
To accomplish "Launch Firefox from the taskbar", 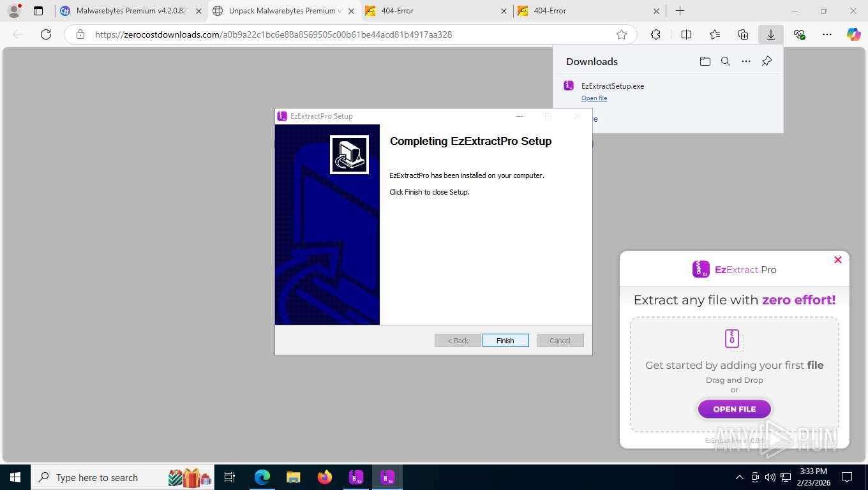I will (325, 477).
